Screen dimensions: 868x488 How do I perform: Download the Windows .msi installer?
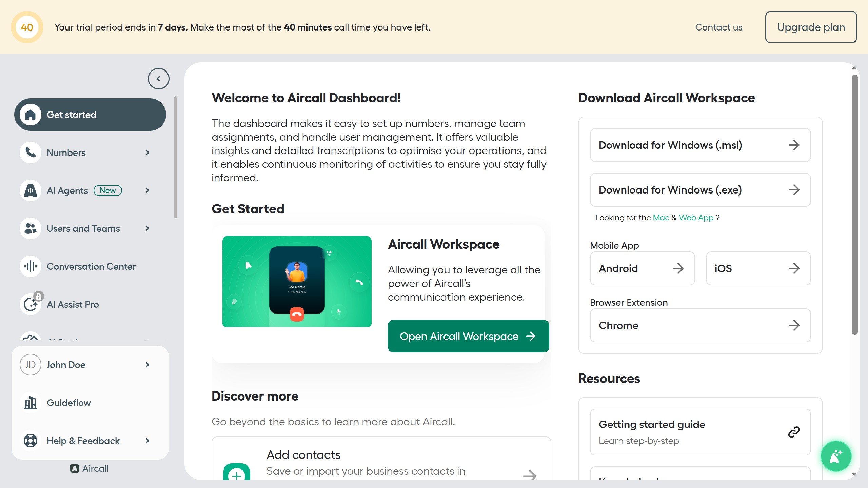(x=700, y=145)
